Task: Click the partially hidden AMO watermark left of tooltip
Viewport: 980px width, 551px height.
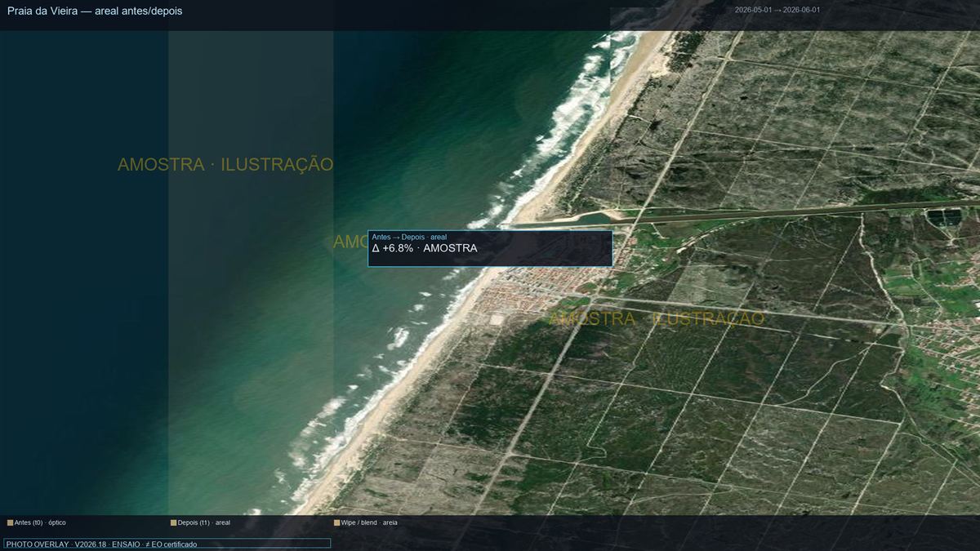Action: [x=350, y=242]
